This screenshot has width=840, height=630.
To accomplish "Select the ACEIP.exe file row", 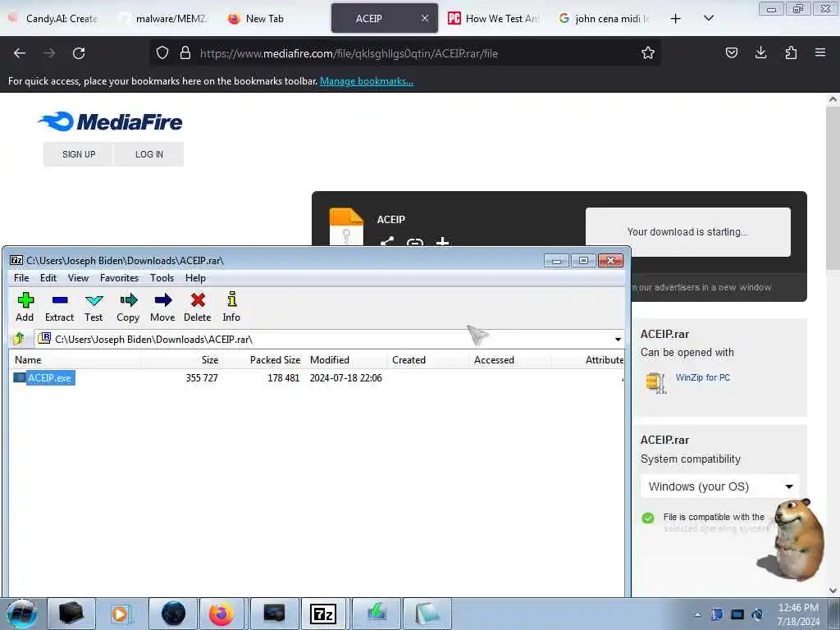I will pos(316,377).
